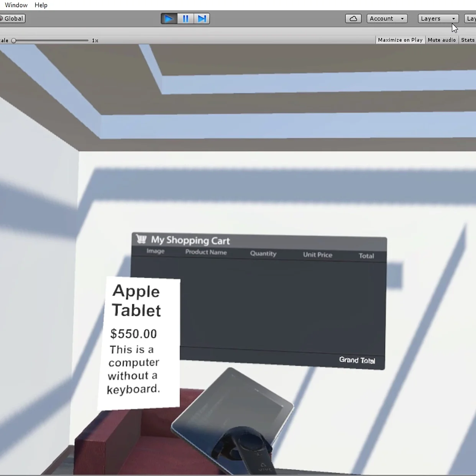Expand the Layout dropdown at top right
The height and width of the screenshot is (476, 476).
click(471, 18)
